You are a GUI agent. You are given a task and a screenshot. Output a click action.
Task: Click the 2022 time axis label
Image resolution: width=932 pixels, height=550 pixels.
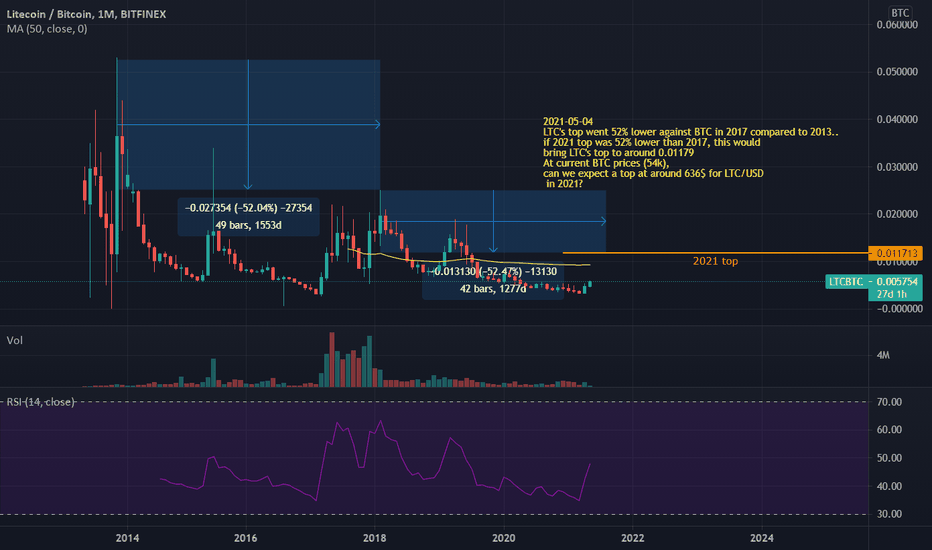click(x=632, y=538)
